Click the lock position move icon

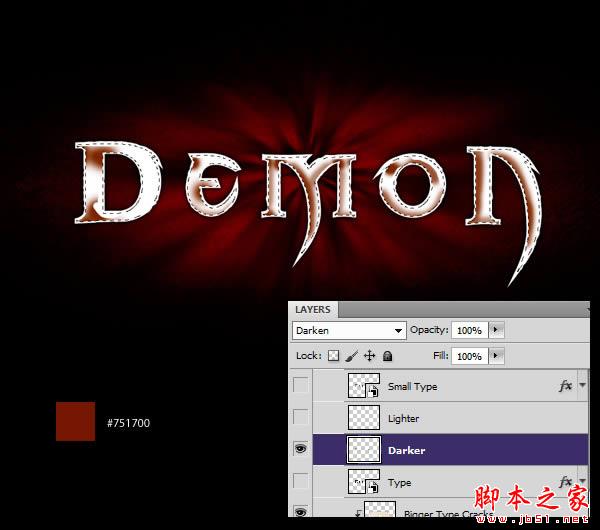pyautogui.click(x=369, y=356)
